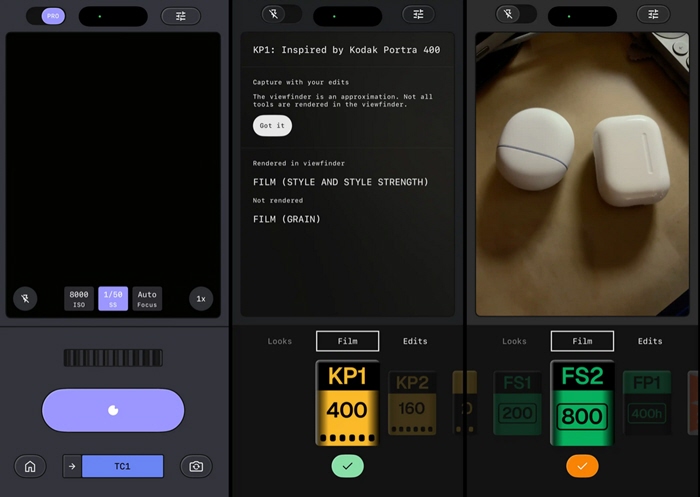Flip camera icon at bottom
700x497 pixels.
point(196,466)
